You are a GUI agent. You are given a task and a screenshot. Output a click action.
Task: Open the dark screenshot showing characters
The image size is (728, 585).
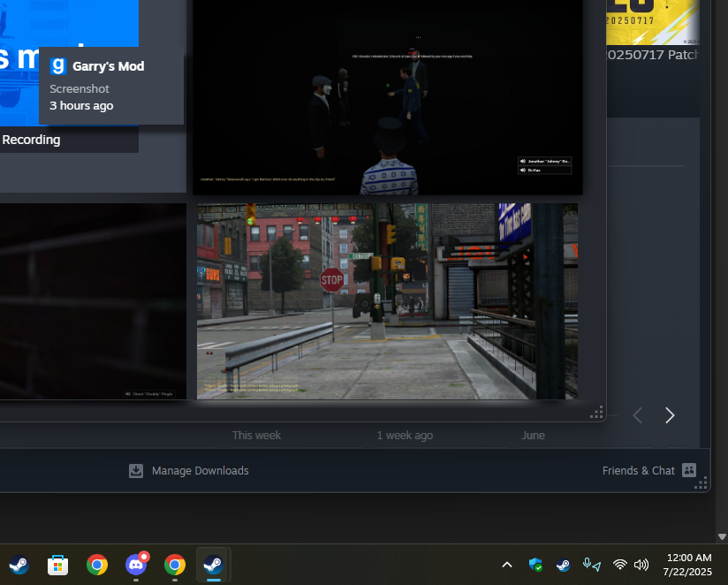(388, 96)
